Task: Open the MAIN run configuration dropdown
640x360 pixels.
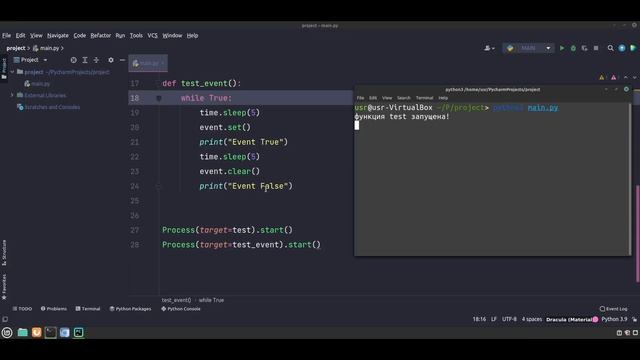Action: (x=528, y=48)
